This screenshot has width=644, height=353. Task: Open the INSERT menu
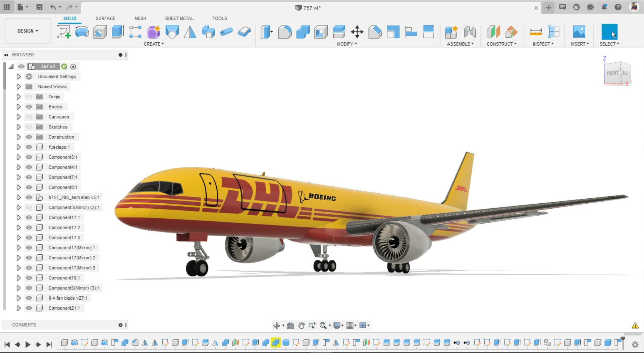(580, 44)
